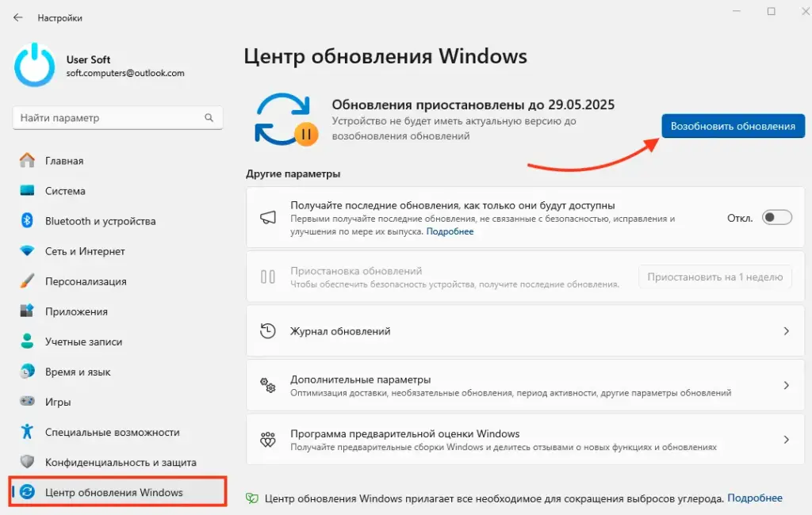
Task: Click Возобновить обновления button
Action: [733, 126]
